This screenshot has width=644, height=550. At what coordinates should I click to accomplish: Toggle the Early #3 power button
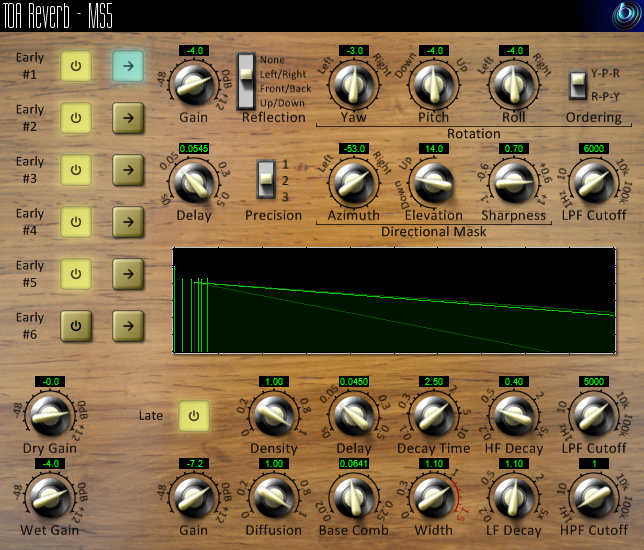click(76, 170)
